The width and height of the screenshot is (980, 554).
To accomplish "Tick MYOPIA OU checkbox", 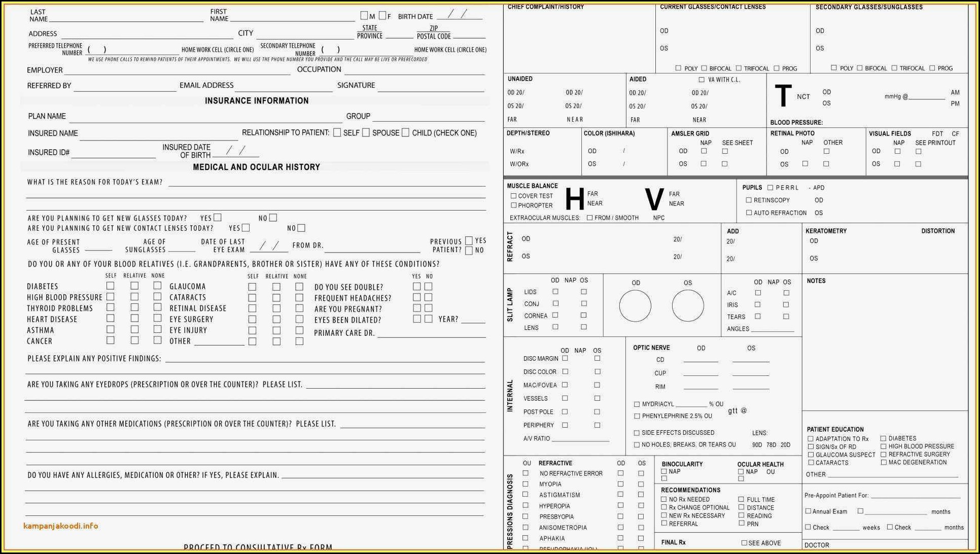I will click(x=526, y=484).
